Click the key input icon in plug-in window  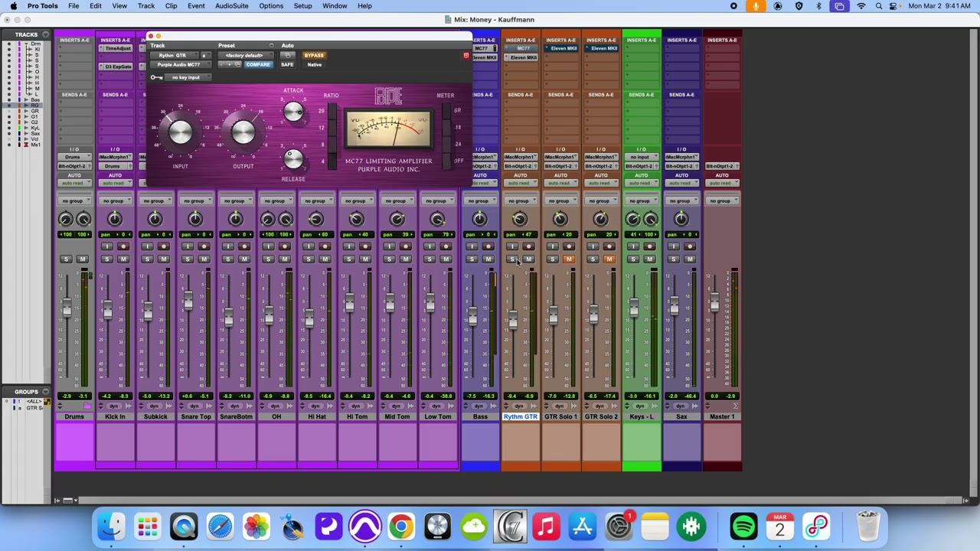point(157,77)
